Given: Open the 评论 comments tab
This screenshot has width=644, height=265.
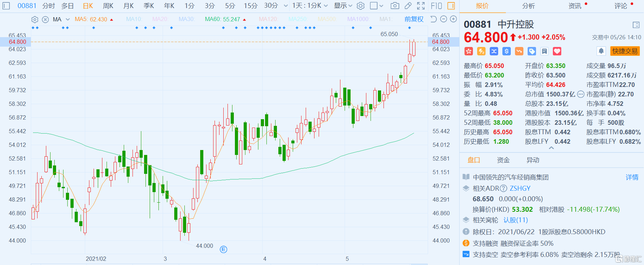Looking at the screenshot, I should coord(621,6).
